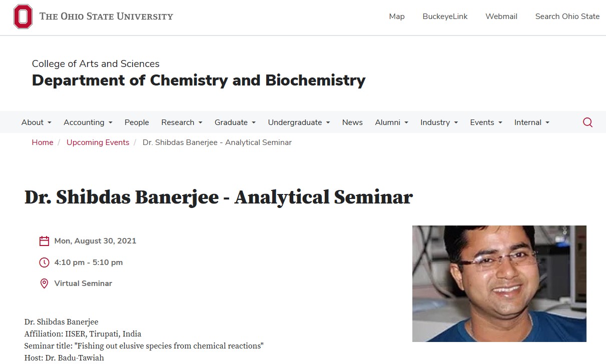The width and height of the screenshot is (606, 364).
Task: Open the site search magnifier icon
Action: pos(587,122)
